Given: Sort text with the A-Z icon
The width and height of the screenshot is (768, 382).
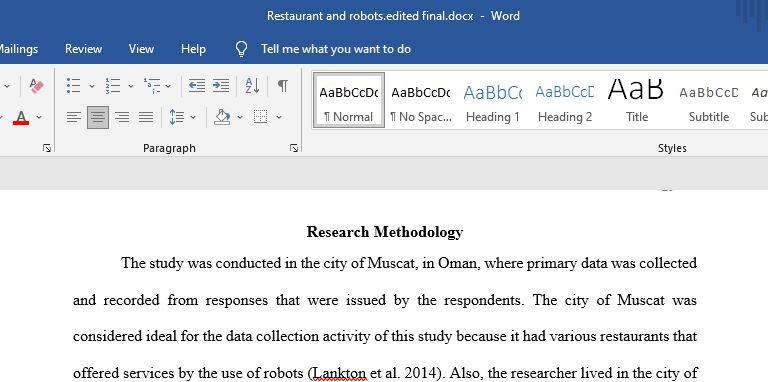Looking at the screenshot, I should coord(252,86).
